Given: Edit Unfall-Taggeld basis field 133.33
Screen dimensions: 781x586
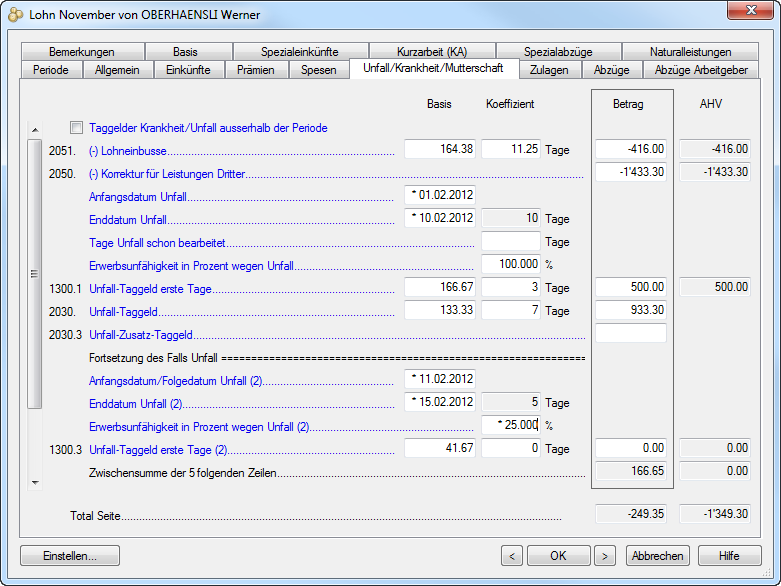Looking at the screenshot, I should click(x=440, y=310).
